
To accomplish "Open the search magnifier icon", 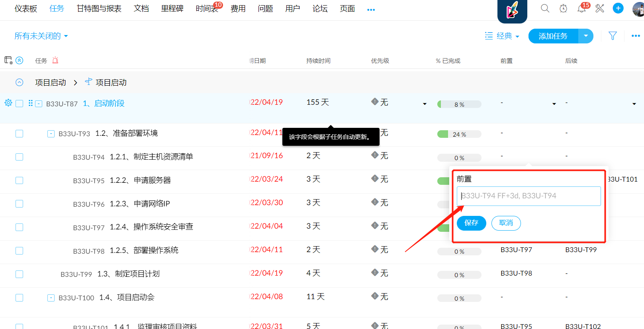I will [x=545, y=8].
